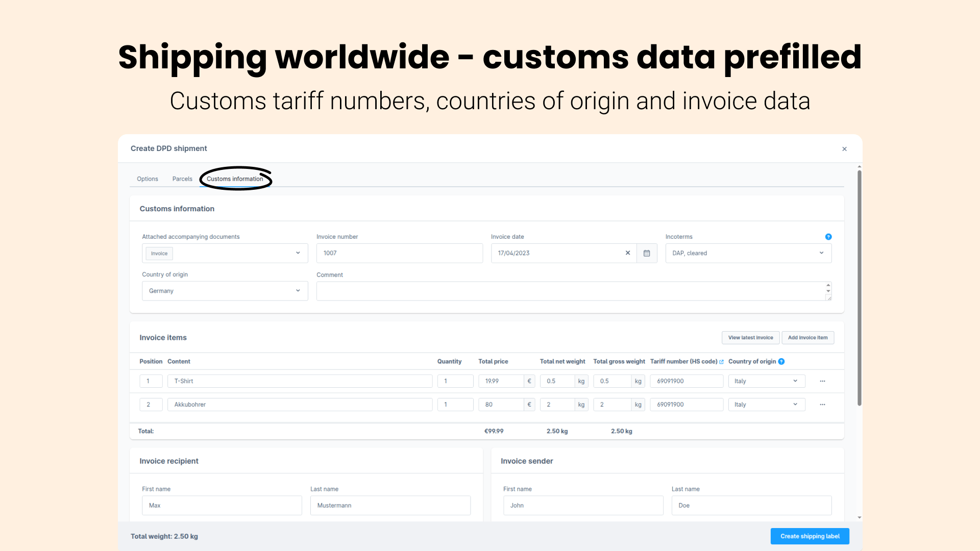Screen dimensions: 980x551
Task: Clear the invoice date with the X icon
Action: (628, 253)
